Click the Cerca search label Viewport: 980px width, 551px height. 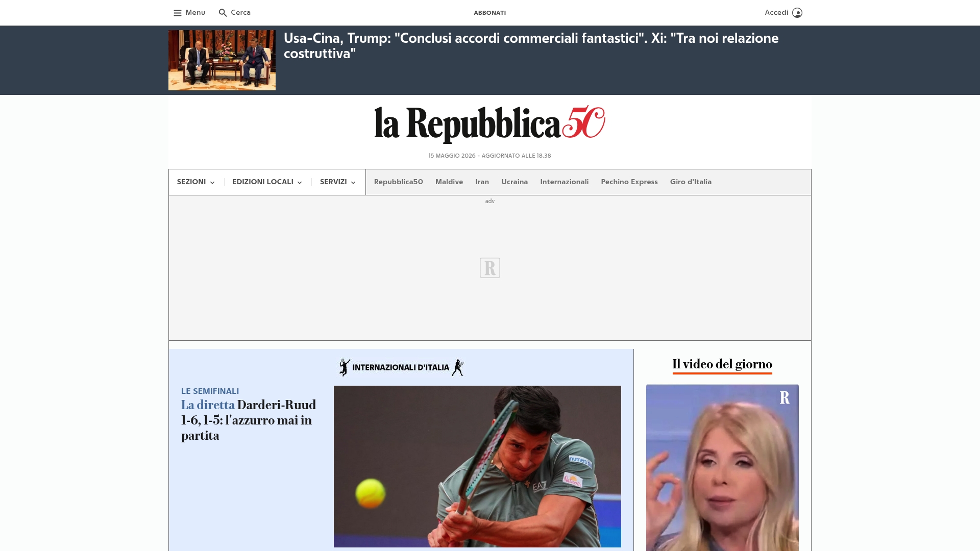pos(241,13)
